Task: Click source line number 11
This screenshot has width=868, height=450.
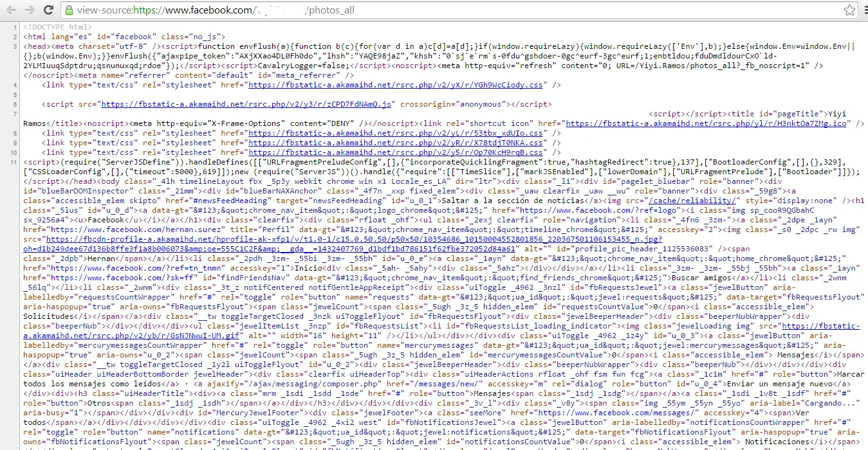Action: click(x=15, y=163)
